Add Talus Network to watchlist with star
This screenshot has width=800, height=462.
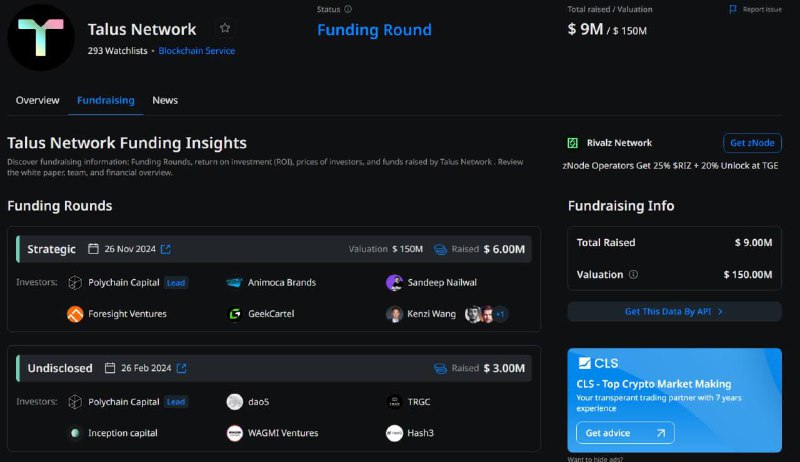225,28
